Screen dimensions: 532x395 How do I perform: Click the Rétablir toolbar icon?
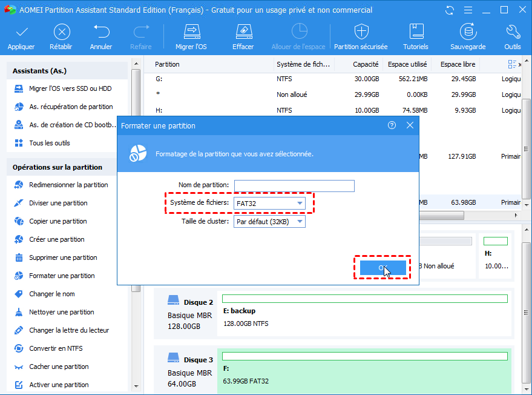(x=61, y=32)
